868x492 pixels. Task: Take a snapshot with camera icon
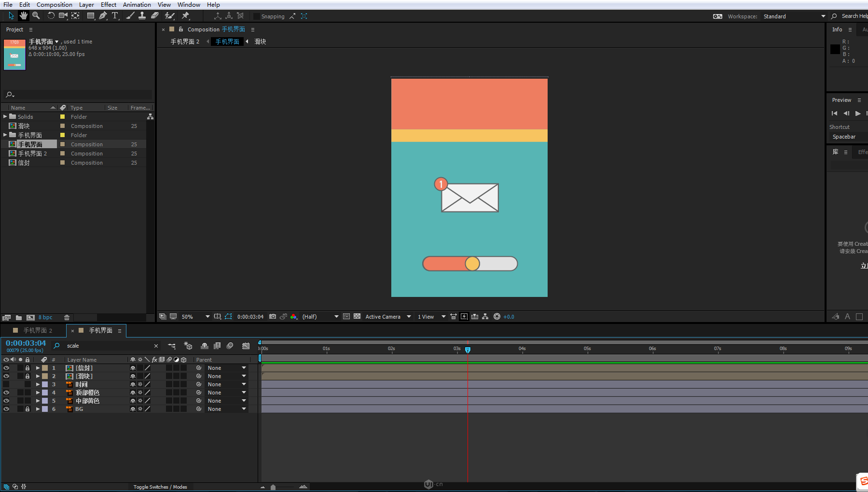tap(273, 317)
